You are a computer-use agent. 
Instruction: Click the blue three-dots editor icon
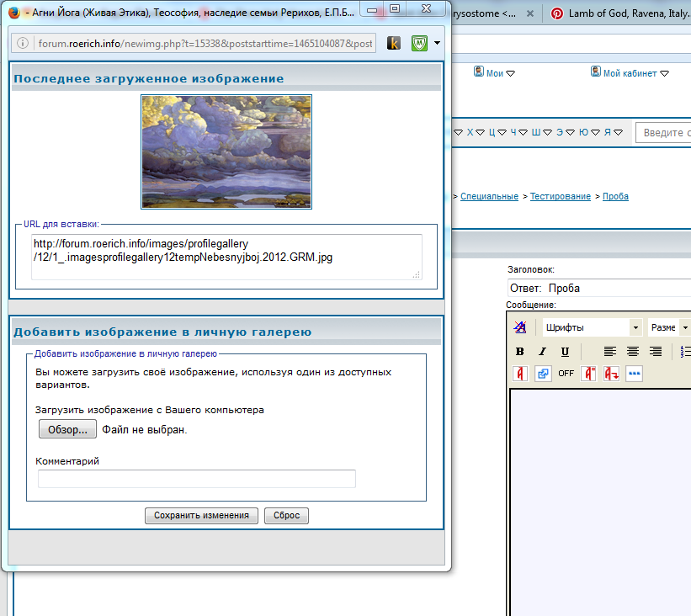(x=634, y=374)
